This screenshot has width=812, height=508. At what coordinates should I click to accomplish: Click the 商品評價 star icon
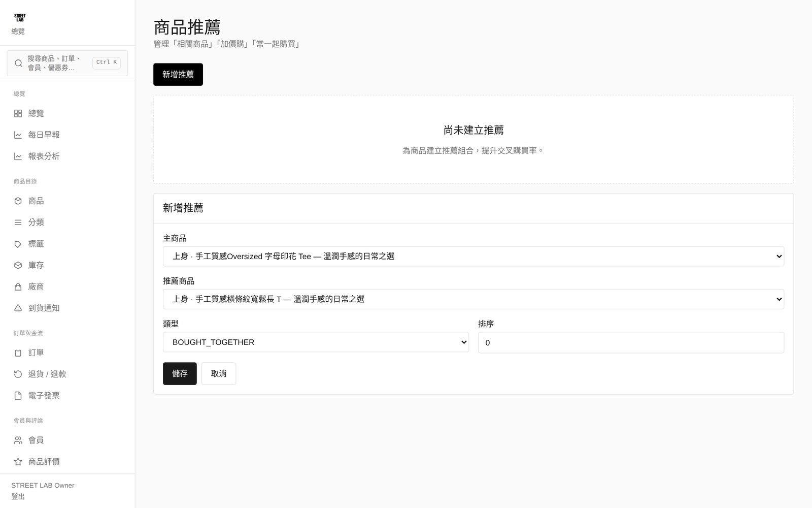(18, 462)
